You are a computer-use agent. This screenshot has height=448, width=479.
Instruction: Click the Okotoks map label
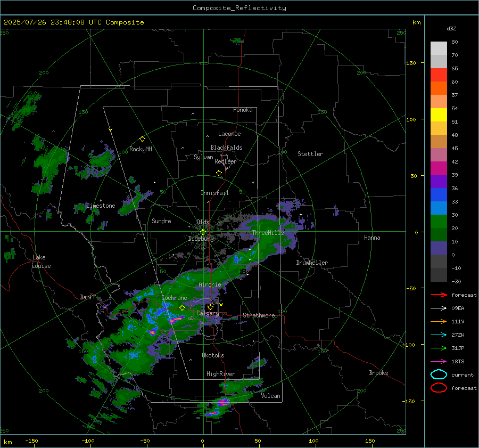(213, 355)
